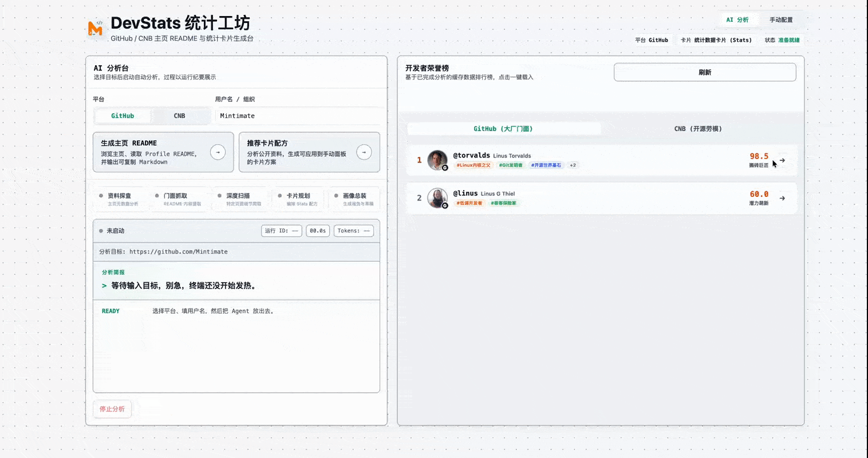Click the @linus username
Image resolution: width=868 pixels, height=458 pixels.
click(465, 193)
